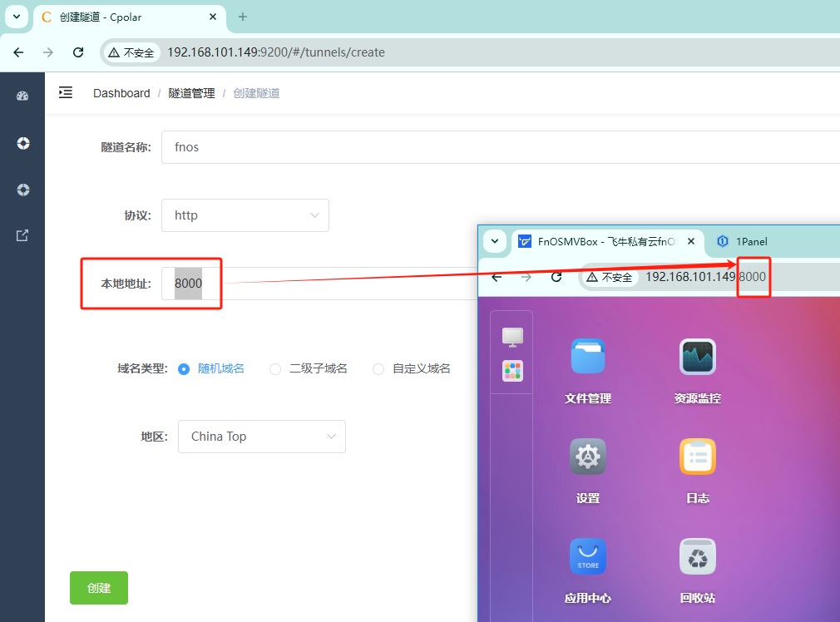Image resolution: width=840 pixels, height=622 pixels.
Task: Open the browser tab search chevron
Action: [x=16, y=17]
